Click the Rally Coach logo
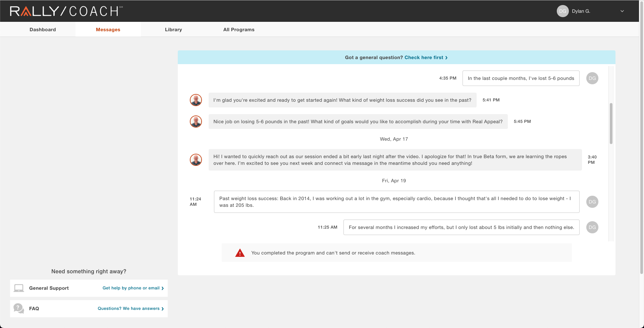The image size is (644, 328). pos(66,11)
